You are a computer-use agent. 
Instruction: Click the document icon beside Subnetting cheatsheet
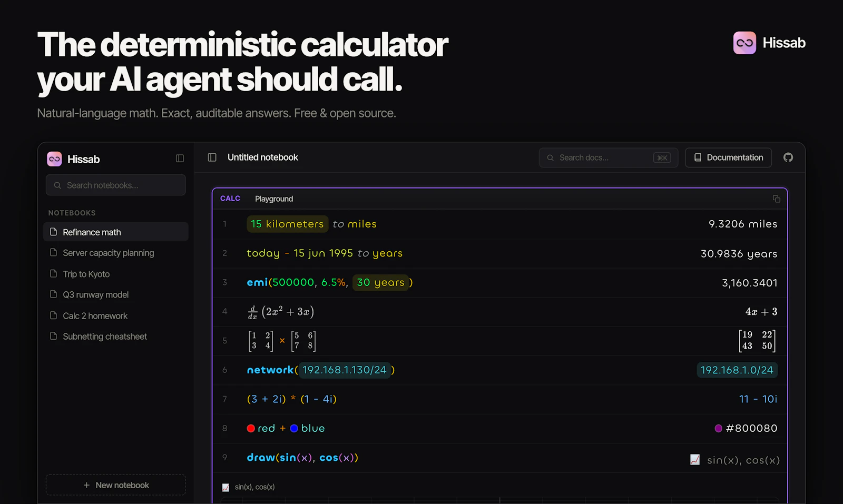pyautogui.click(x=53, y=335)
